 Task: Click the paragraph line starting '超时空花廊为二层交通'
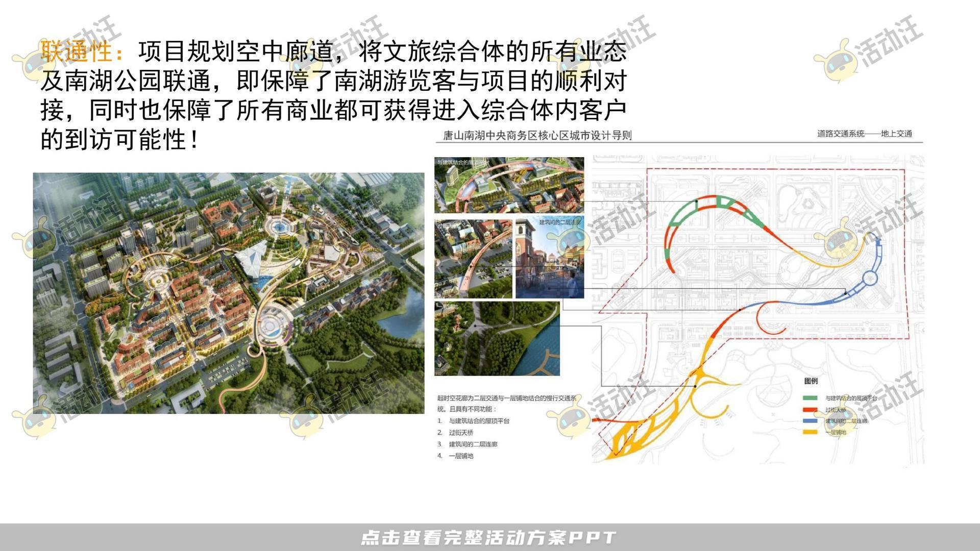(x=506, y=398)
